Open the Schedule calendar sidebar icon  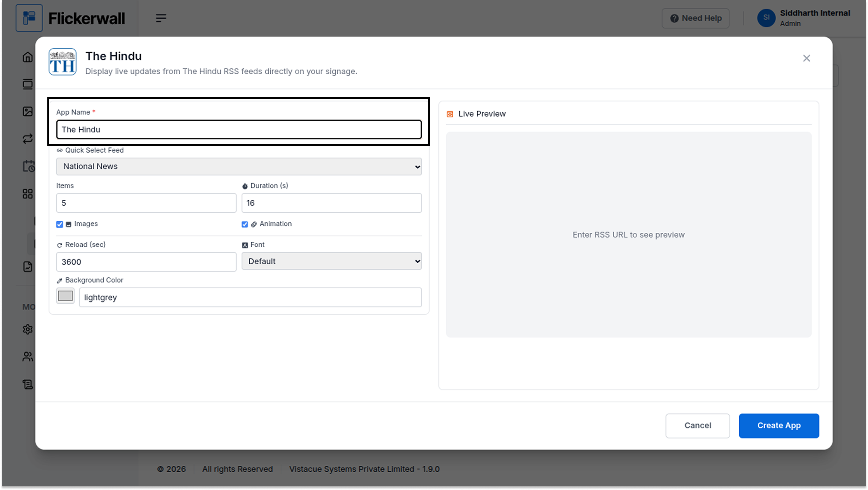29,166
